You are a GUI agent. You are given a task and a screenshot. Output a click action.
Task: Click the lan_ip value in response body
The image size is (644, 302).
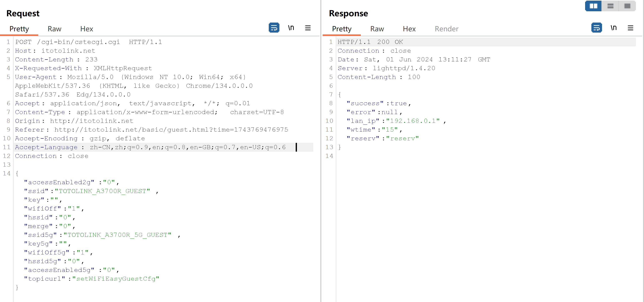click(x=413, y=121)
